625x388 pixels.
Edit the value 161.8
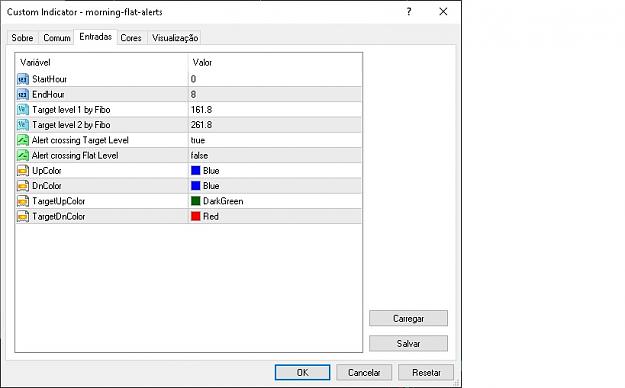pos(275,110)
